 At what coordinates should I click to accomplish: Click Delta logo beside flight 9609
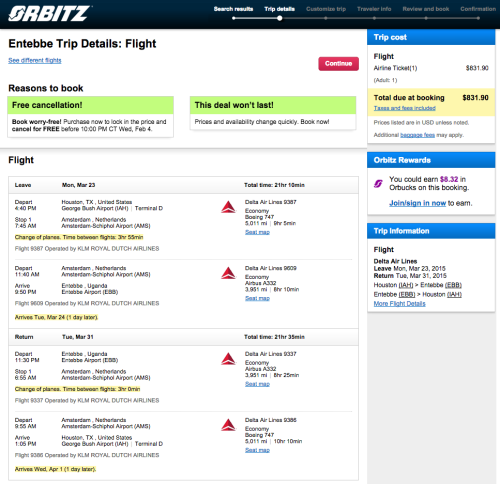point(228,273)
